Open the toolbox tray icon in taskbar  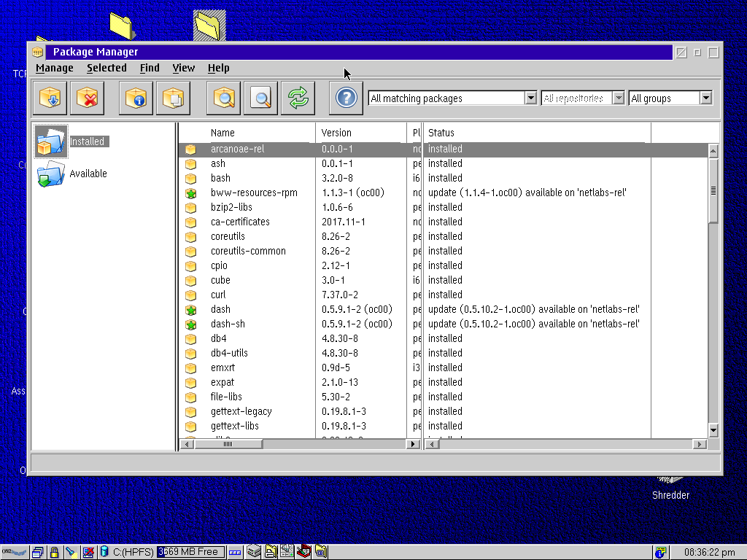tap(304, 551)
